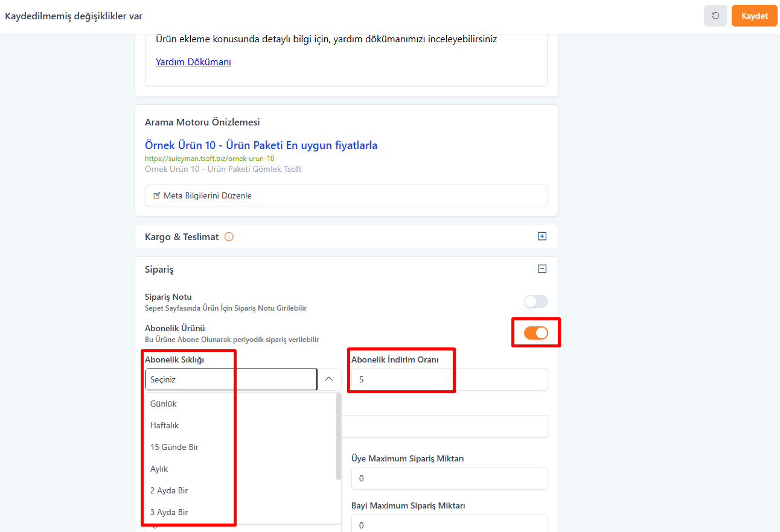Collapse the Sipariş section
This screenshot has width=780, height=532.
pos(542,269)
